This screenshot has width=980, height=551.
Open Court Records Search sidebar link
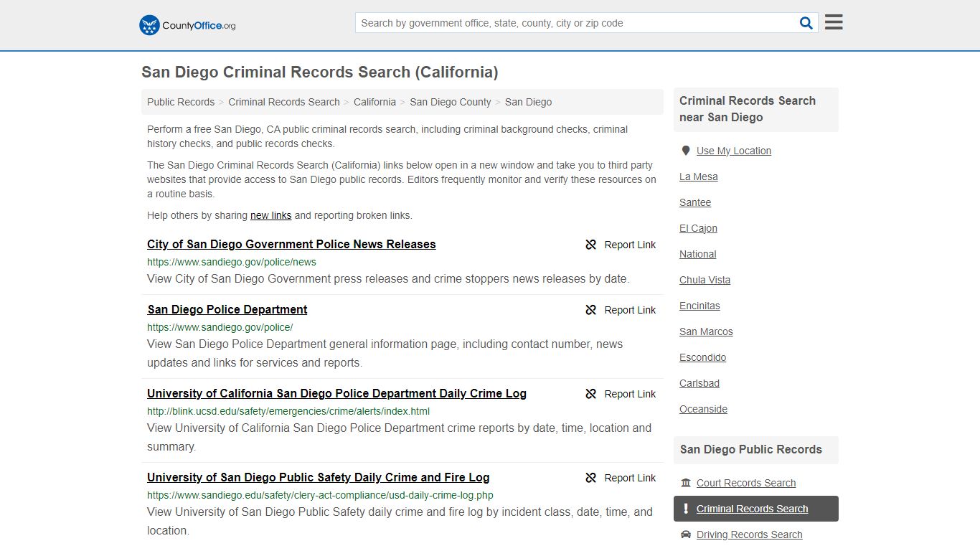tap(746, 483)
